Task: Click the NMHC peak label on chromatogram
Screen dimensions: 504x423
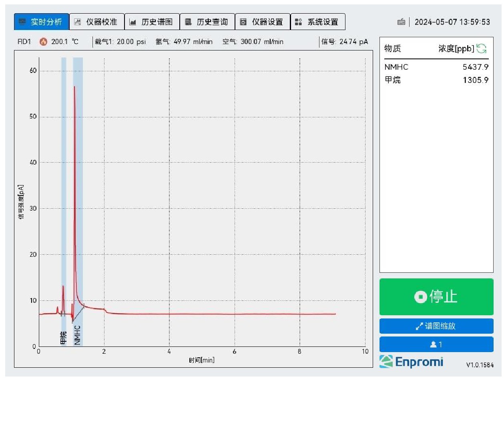Action: coord(77,335)
